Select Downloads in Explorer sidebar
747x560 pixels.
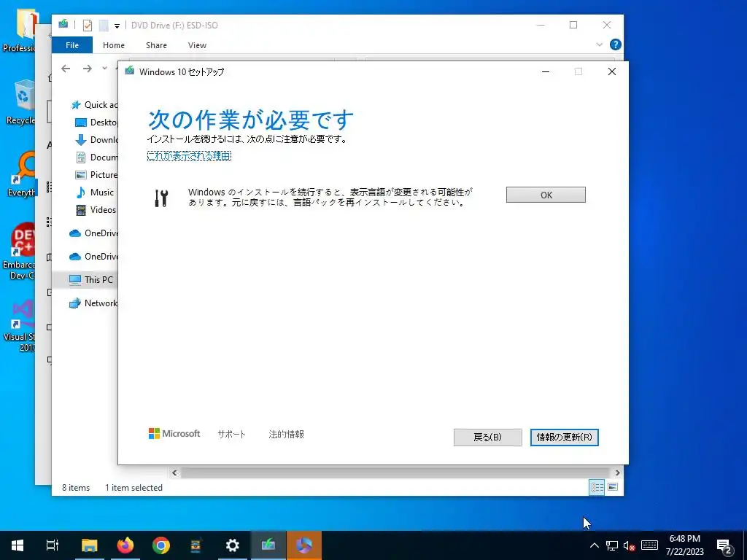click(x=97, y=140)
